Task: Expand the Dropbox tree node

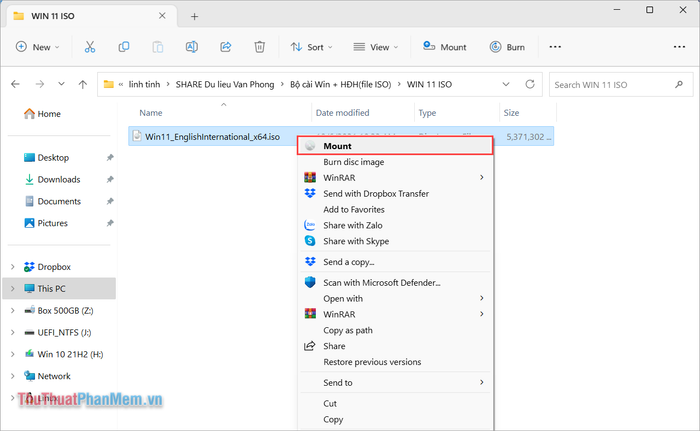Action: coord(12,267)
